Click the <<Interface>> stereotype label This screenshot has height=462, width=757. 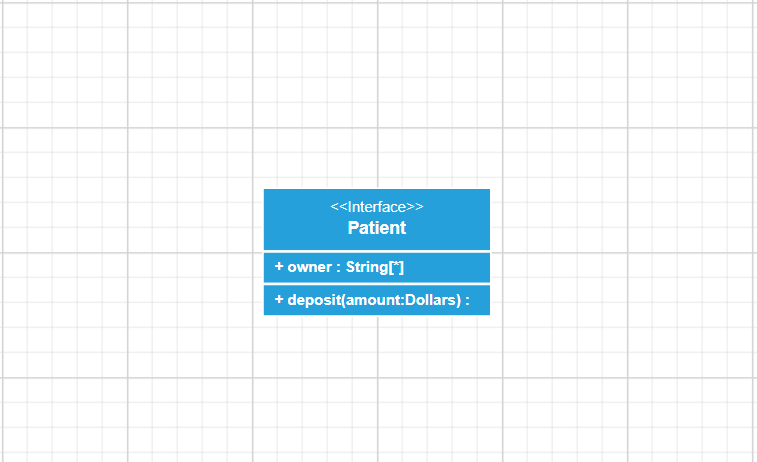click(377, 207)
